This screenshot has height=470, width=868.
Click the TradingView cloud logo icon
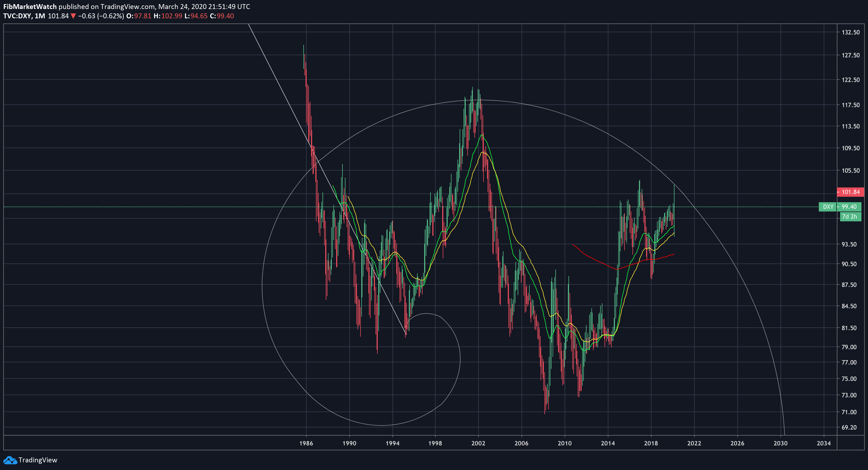pos(10,460)
